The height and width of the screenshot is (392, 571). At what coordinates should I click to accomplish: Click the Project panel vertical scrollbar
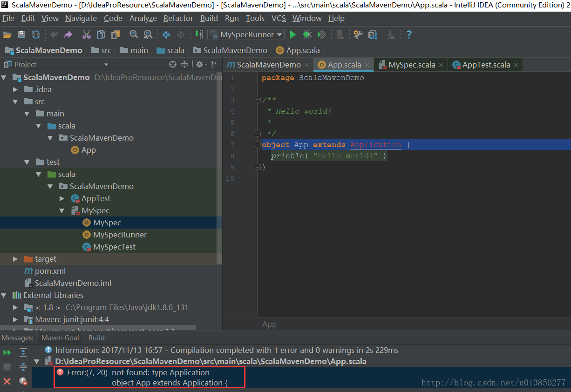[219, 168]
